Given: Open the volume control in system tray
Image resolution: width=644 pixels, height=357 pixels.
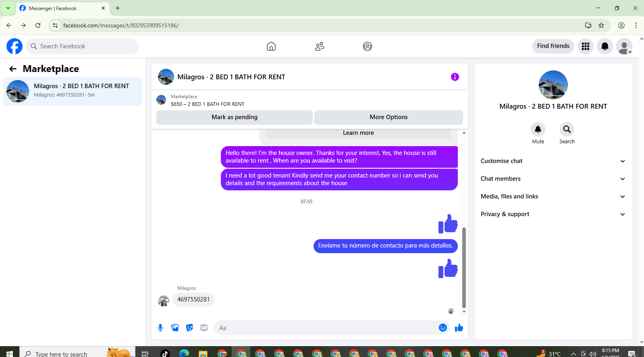Looking at the screenshot, I should point(592,354).
